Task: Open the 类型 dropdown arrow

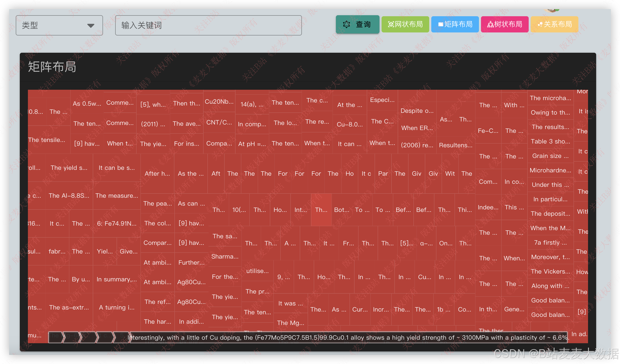Action: point(91,25)
